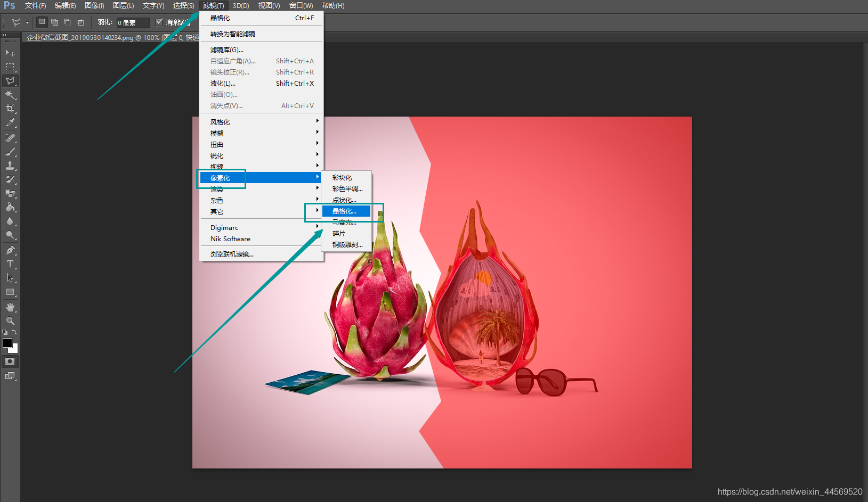Open 滤镜库(G)... filter gallery
Viewport: 868px width, 502px height.
pos(261,50)
